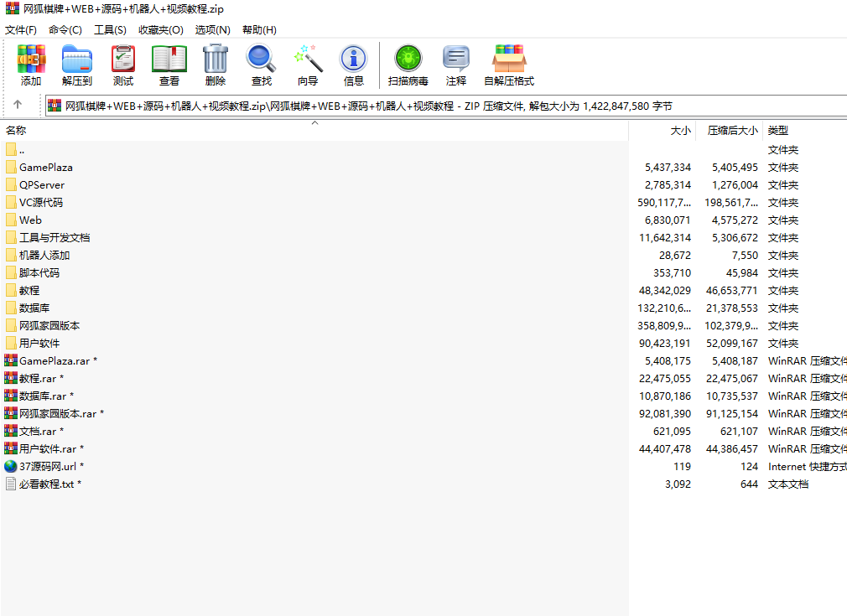Click the packed size value 91,125,154
Image resolution: width=847 pixels, height=616 pixels.
pyautogui.click(x=731, y=413)
